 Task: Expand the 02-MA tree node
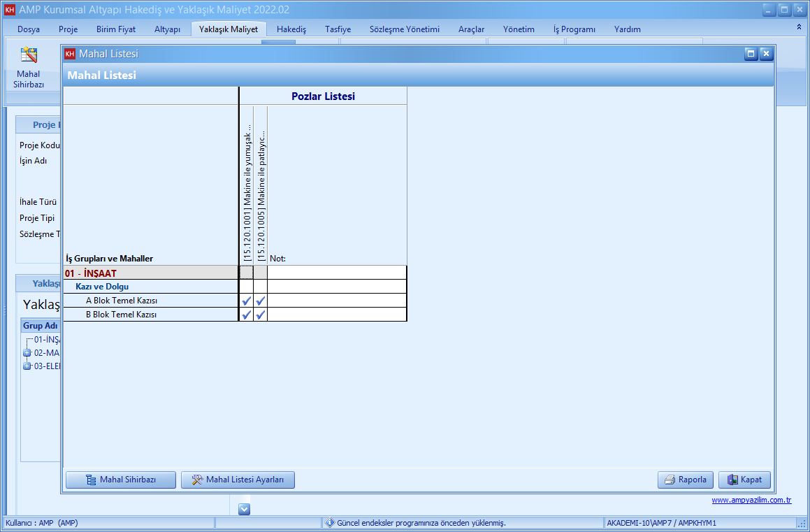click(x=27, y=353)
